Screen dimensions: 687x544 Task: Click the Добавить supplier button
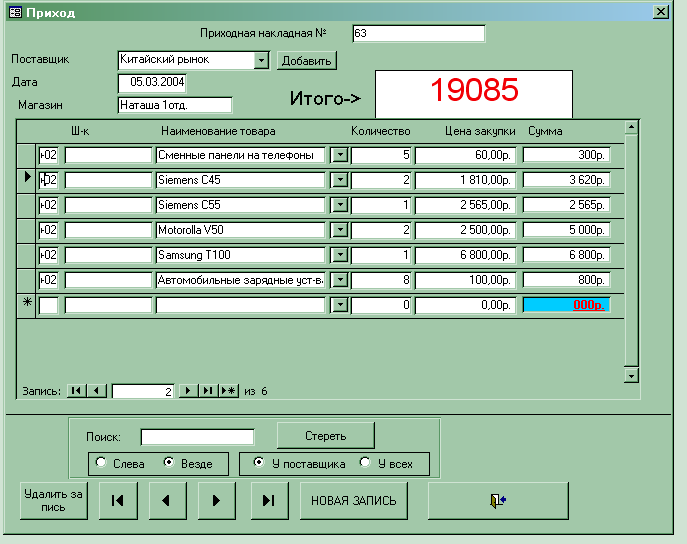[306, 60]
